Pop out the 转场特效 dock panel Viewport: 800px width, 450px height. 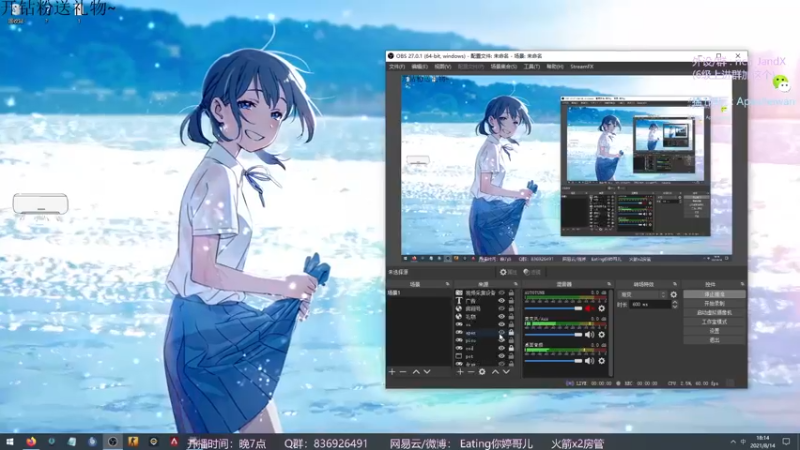pos(674,284)
